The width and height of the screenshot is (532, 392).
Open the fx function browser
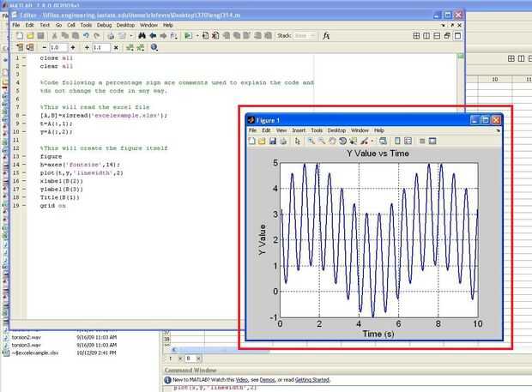point(326,36)
